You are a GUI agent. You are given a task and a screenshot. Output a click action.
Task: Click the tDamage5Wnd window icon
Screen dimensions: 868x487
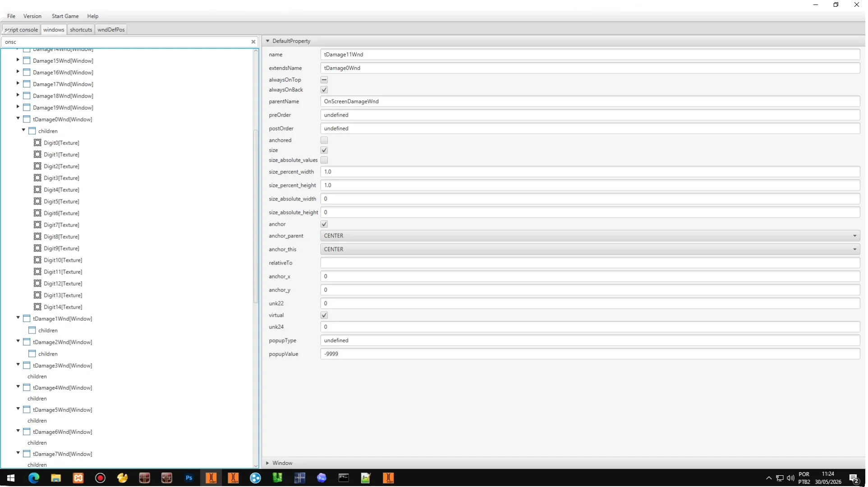(x=27, y=410)
